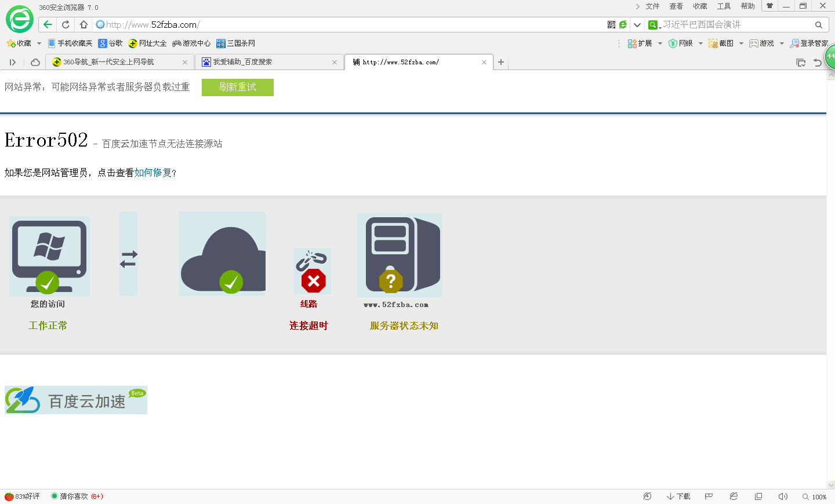Image resolution: width=835 pixels, height=504 pixels.
Task: Open 手机收藏夹 bookmark
Action: [x=70, y=43]
